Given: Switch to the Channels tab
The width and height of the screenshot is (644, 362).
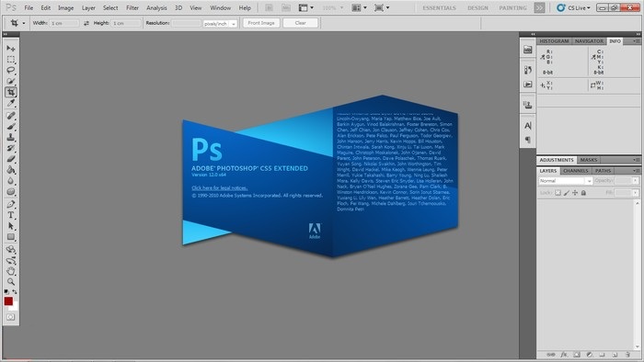Looking at the screenshot, I should point(575,171).
